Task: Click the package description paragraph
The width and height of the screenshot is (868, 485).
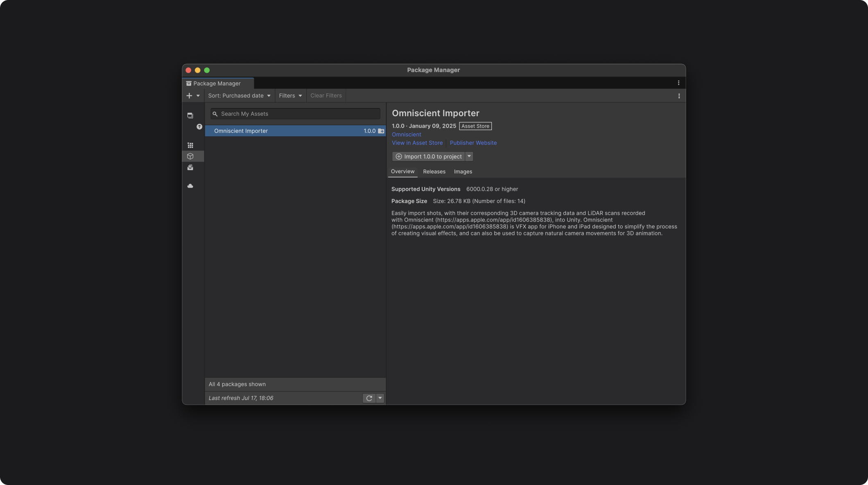Action: (534, 223)
